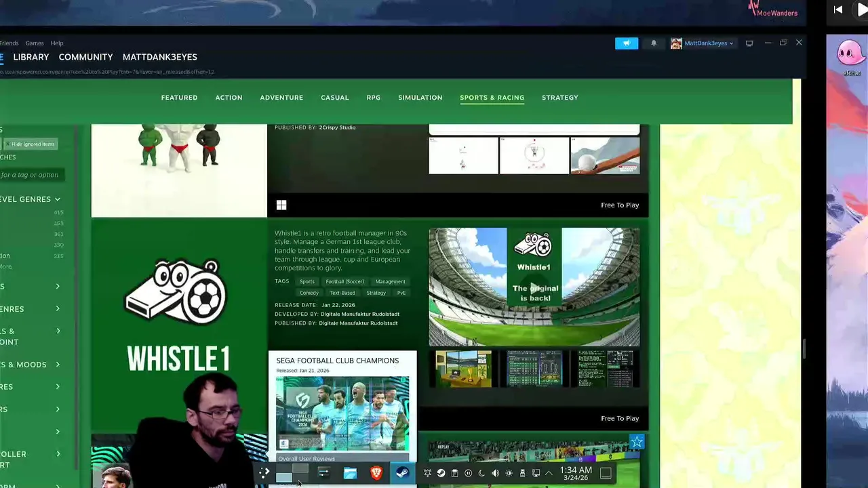The width and height of the screenshot is (868, 488).
Task: Open the volume speaker tray icon
Action: pyautogui.click(x=495, y=473)
